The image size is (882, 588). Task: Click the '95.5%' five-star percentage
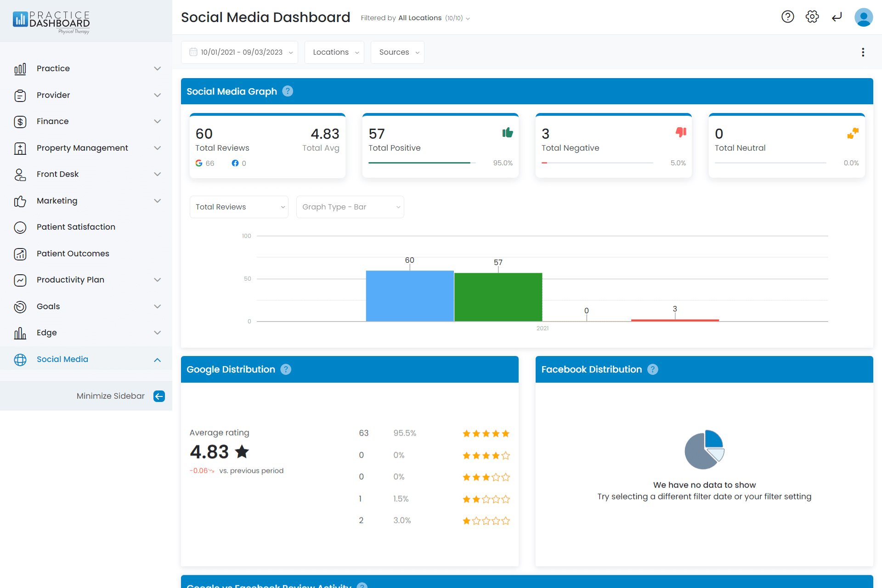tap(405, 433)
